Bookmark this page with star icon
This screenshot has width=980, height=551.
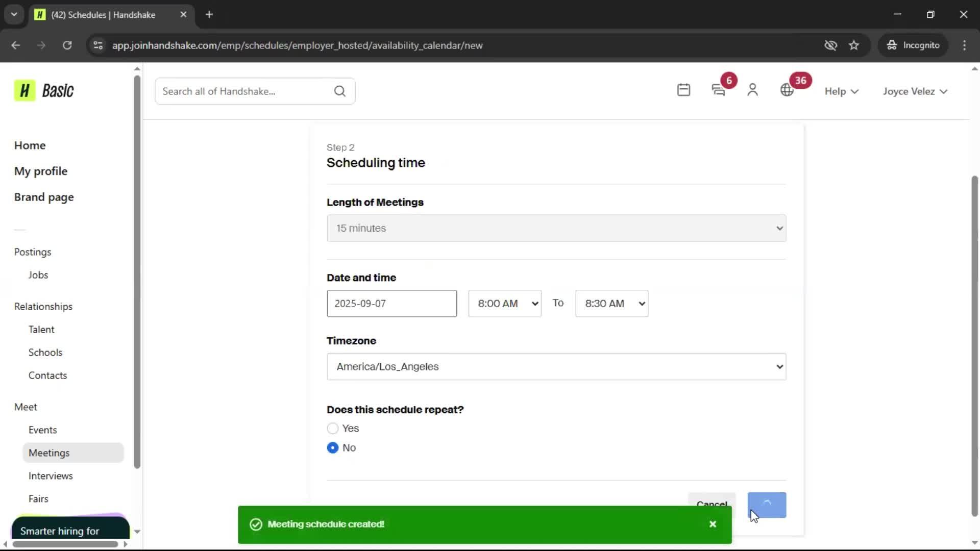854,45
